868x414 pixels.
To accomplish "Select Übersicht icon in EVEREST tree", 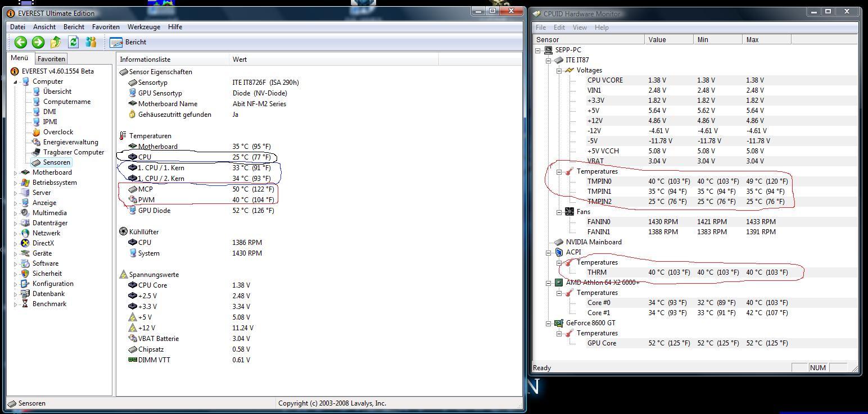I will (37, 92).
